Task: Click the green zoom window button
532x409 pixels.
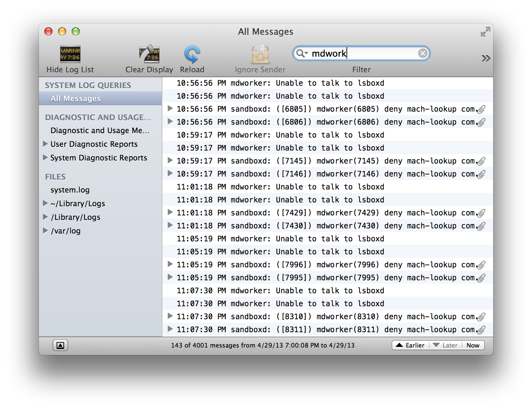Action: pyautogui.click(x=76, y=31)
